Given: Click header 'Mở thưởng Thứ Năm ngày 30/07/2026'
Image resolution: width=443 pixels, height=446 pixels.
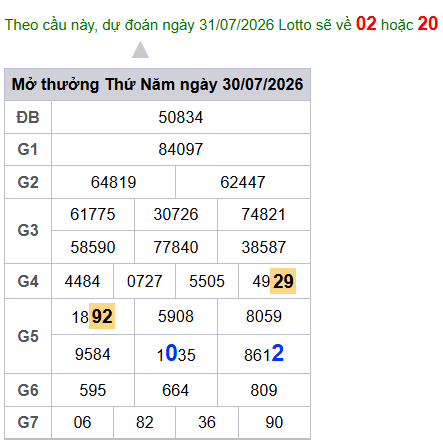Looking at the screenshot, I should (x=157, y=85).
